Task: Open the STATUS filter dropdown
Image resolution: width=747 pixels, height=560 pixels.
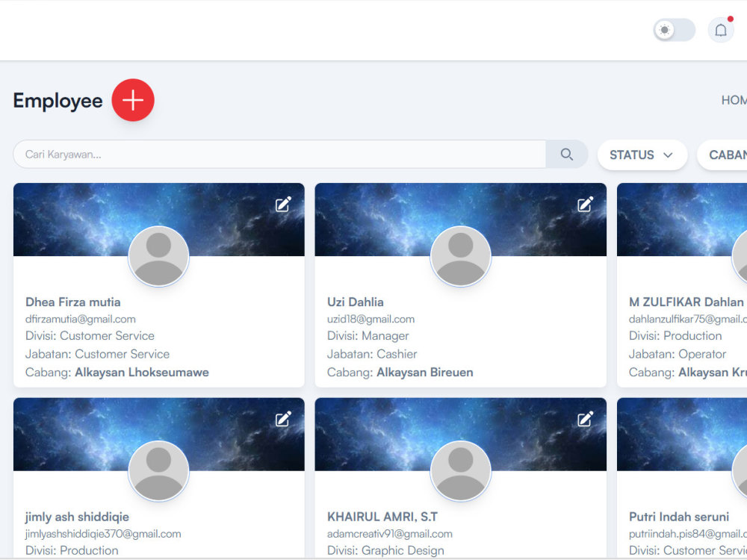Action: coord(642,155)
